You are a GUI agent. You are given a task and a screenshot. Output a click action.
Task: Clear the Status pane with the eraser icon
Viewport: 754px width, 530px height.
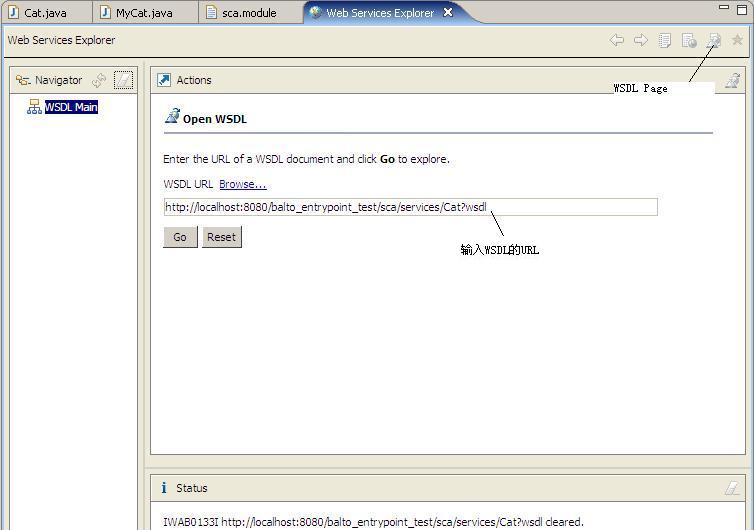click(732, 488)
